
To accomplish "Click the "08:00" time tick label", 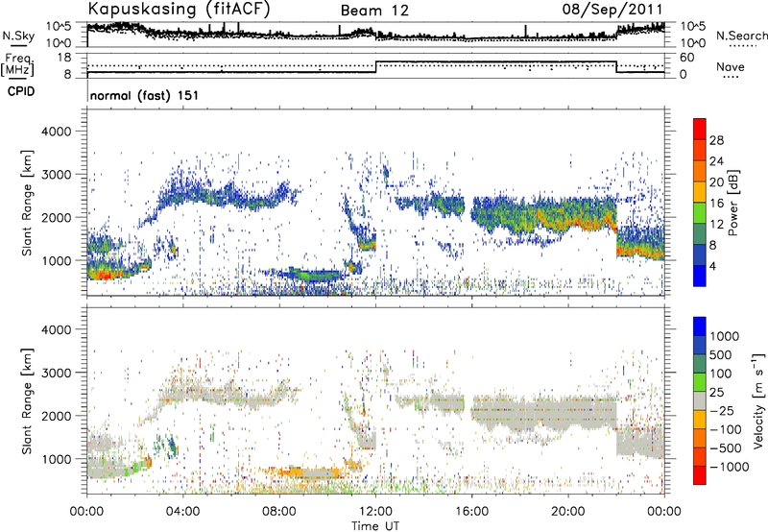I will point(279,512).
